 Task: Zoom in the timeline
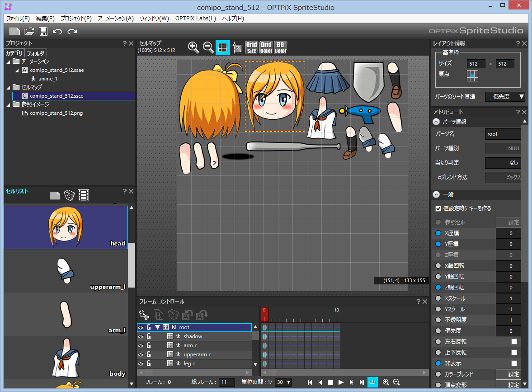coord(386,383)
